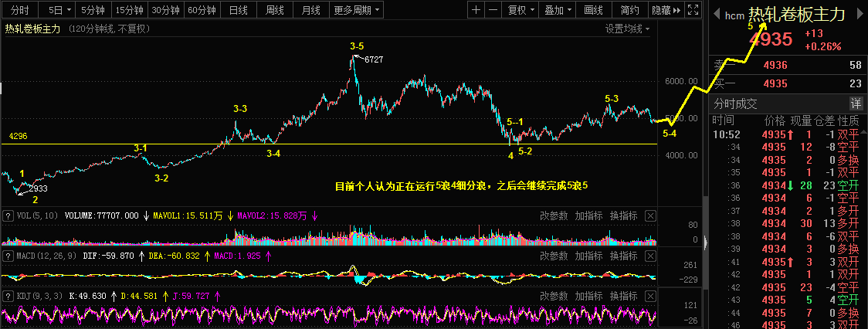Open help icon for MACD indicator
The image size is (868, 329).
tap(8, 256)
